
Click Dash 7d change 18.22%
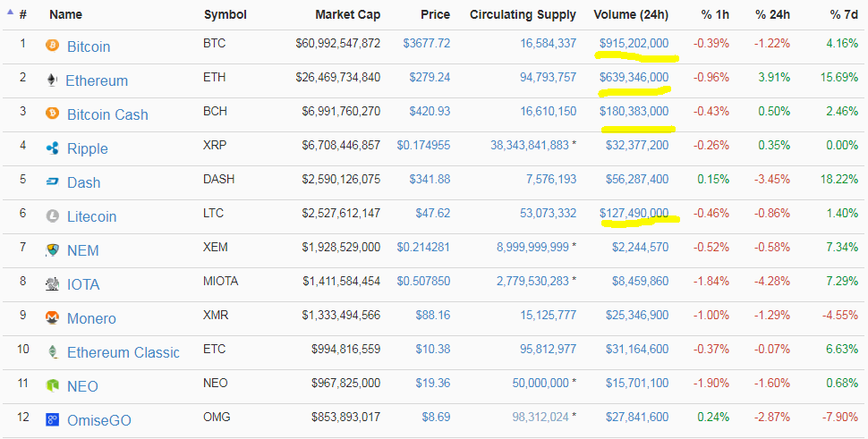point(839,179)
